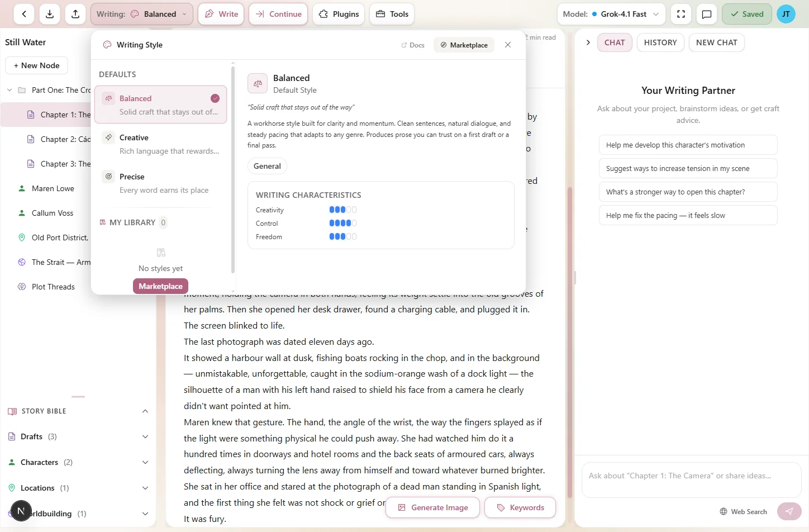
Task: Click the send message paper-plane icon
Action: 789,511
